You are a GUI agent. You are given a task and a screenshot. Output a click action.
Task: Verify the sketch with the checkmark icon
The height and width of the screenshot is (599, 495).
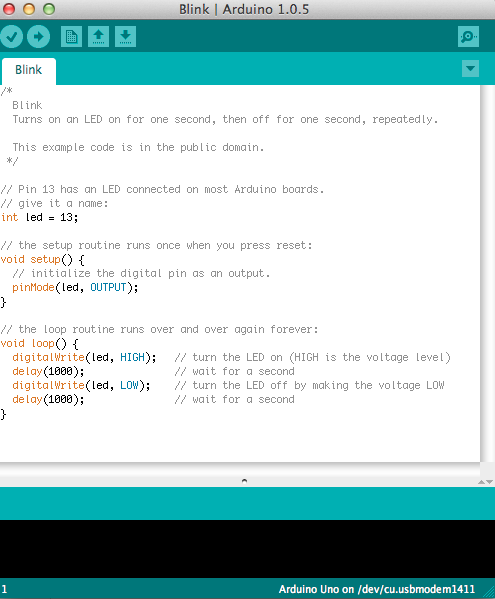click(x=11, y=37)
